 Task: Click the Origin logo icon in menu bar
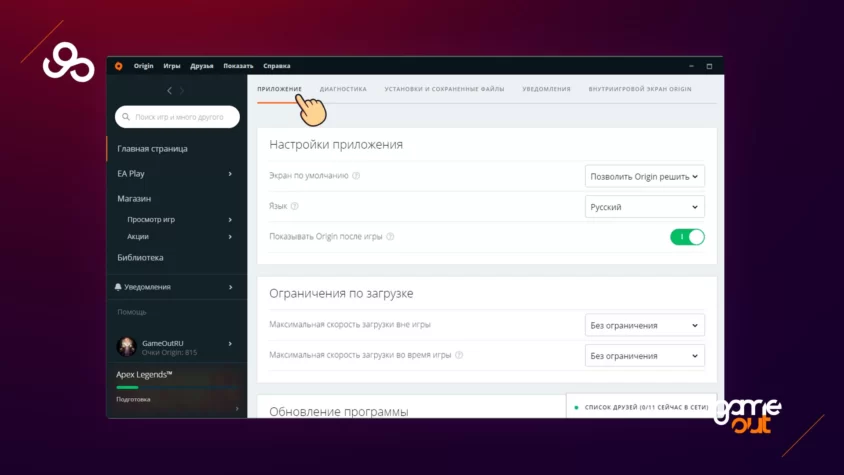point(118,66)
